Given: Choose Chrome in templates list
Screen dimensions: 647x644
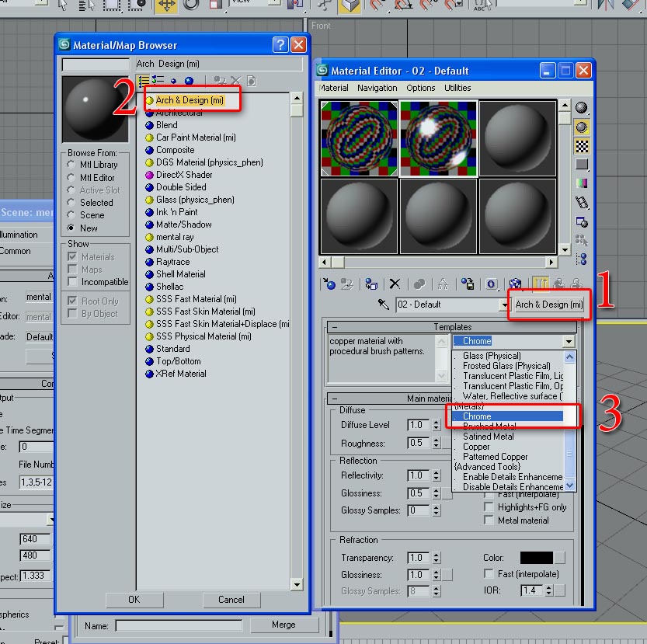Looking at the screenshot, I should pyautogui.click(x=507, y=416).
